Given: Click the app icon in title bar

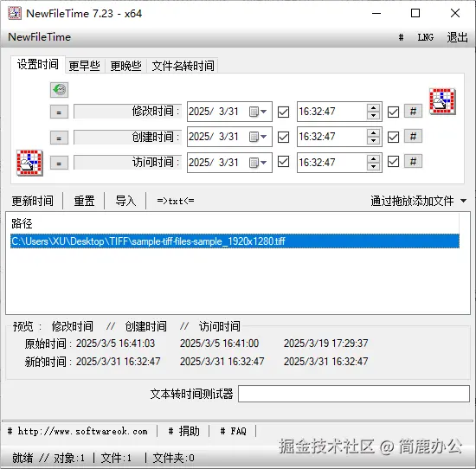Looking at the screenshot, I should pos(15,13).
